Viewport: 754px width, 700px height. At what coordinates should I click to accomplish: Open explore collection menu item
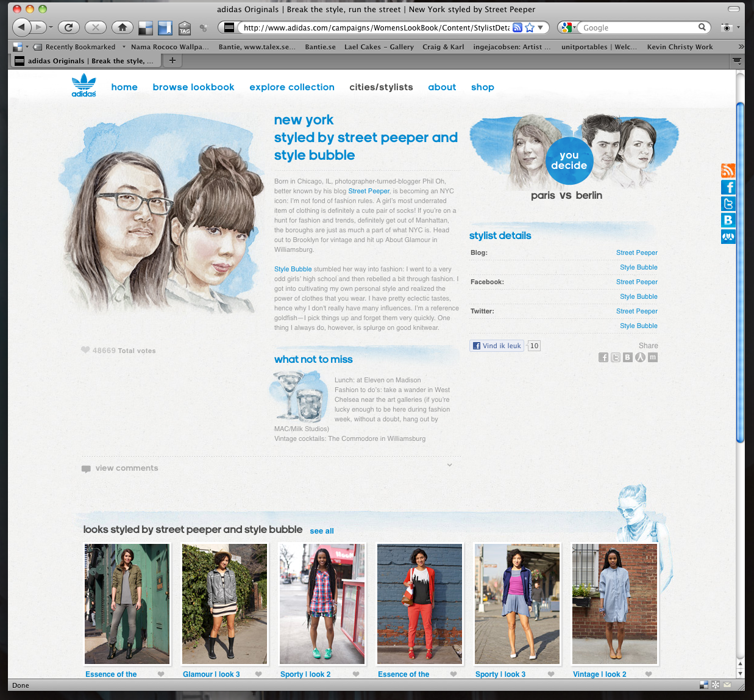point(292,87)
